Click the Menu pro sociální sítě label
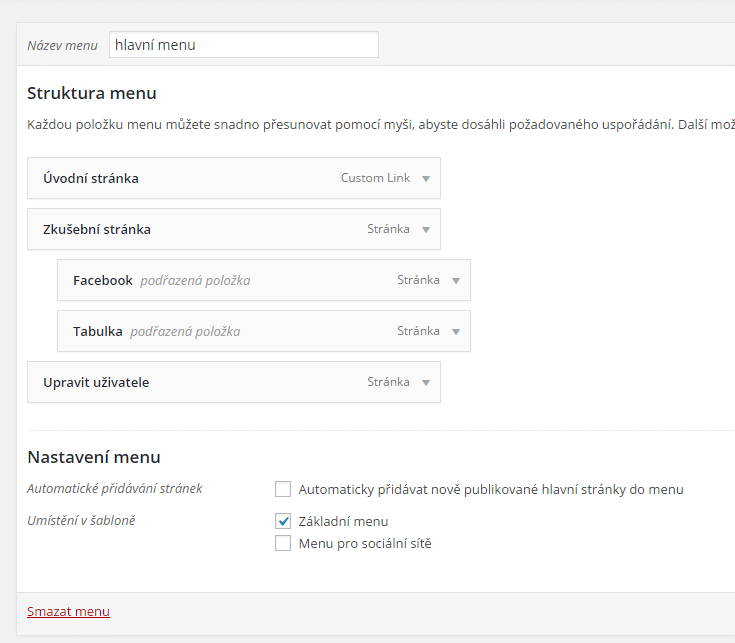 tap(365, 544)
